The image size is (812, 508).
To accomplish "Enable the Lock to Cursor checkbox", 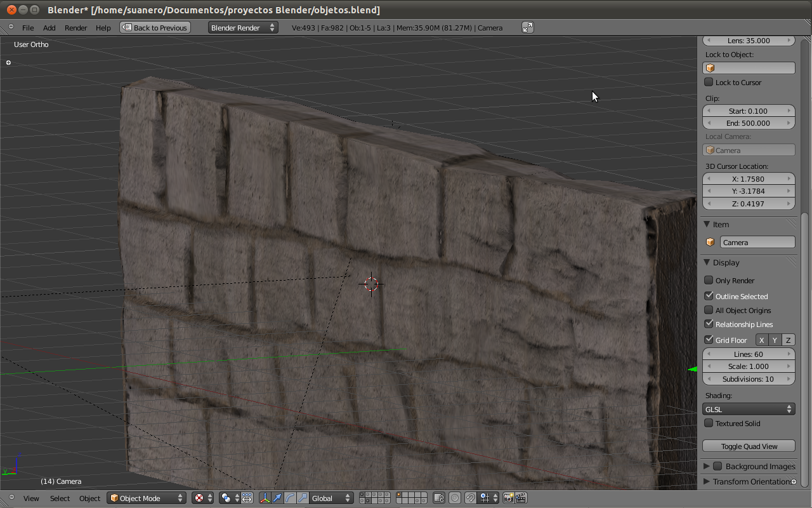I will point(709,82).
